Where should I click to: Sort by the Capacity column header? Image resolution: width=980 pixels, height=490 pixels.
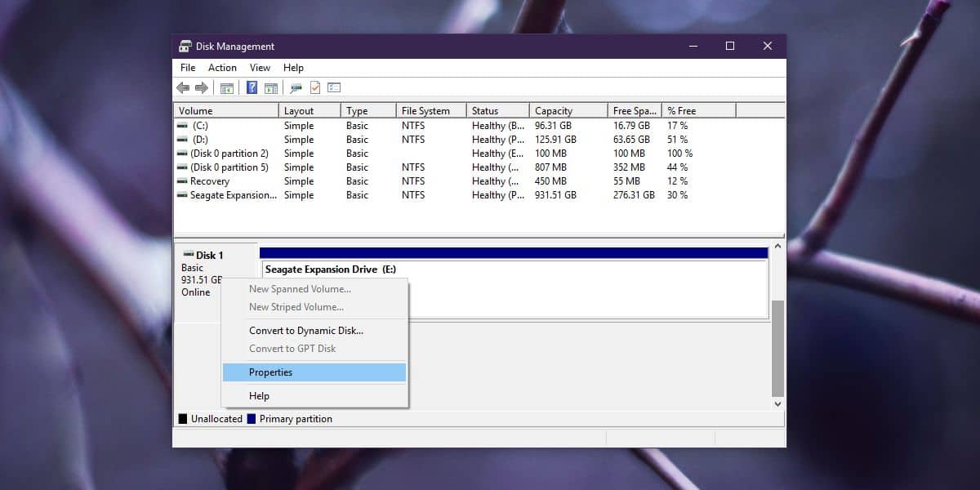tap(568, 110)
